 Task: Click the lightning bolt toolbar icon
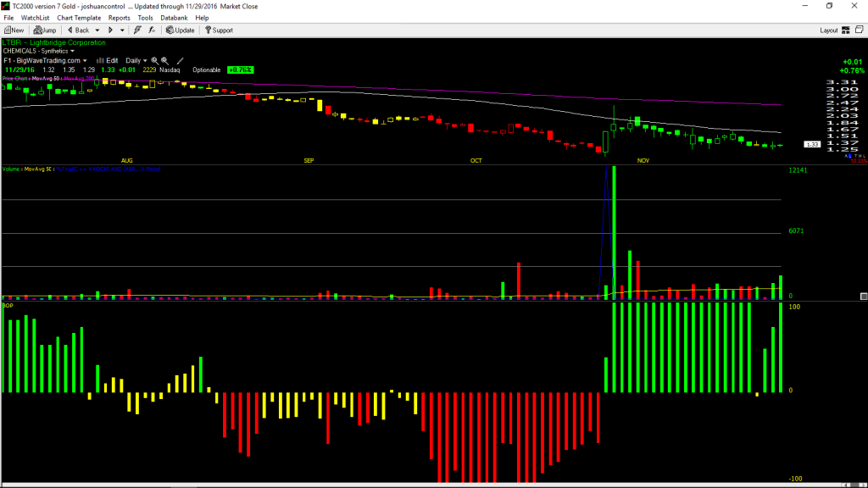(137, 30)
